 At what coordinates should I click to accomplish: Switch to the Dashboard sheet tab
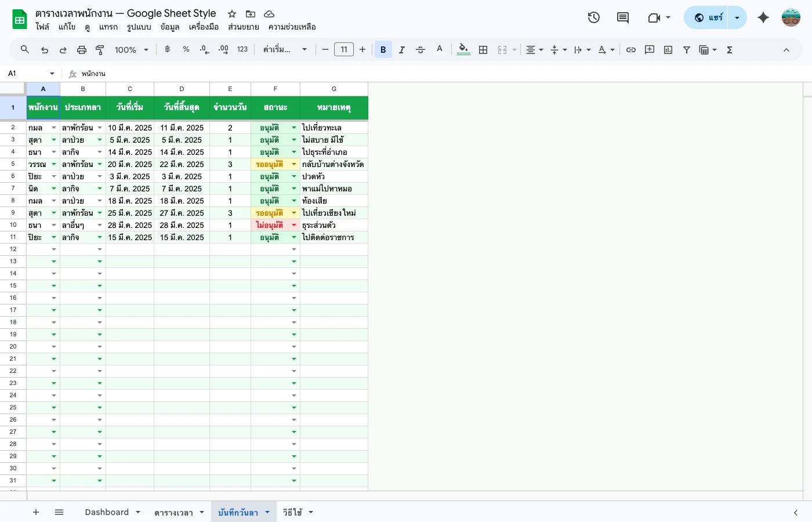(x=107, y=512)
